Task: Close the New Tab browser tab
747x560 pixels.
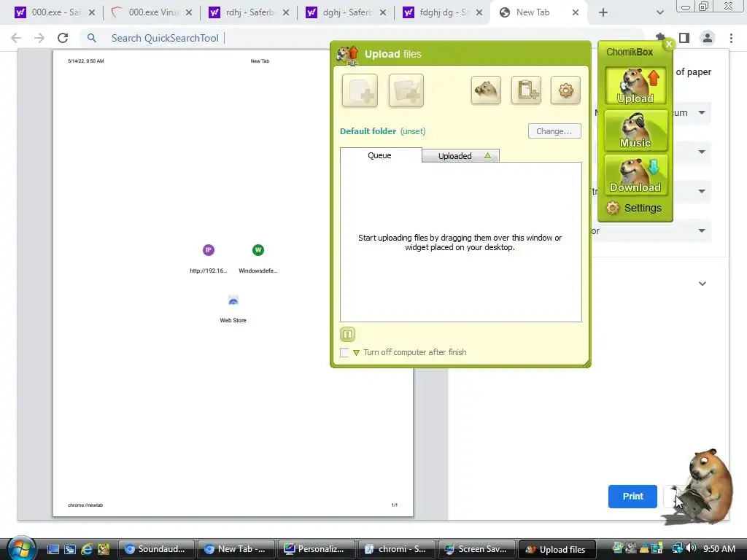Action: [576, 13]
